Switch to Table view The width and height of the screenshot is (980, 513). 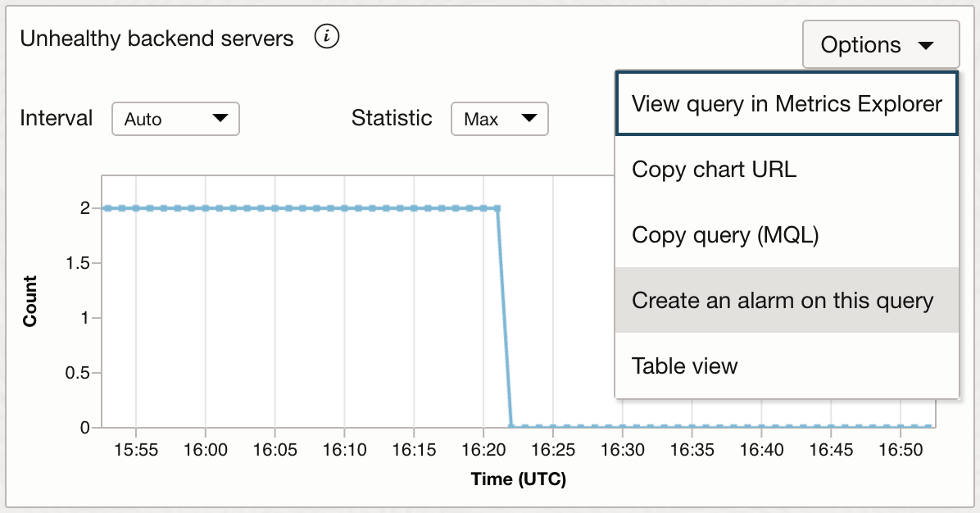785,366
